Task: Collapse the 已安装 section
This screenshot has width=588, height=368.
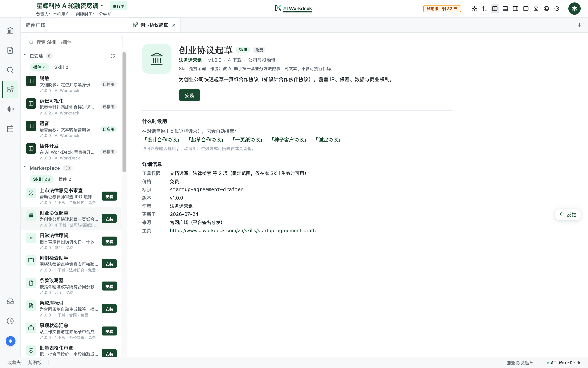Action: point(25,55)
